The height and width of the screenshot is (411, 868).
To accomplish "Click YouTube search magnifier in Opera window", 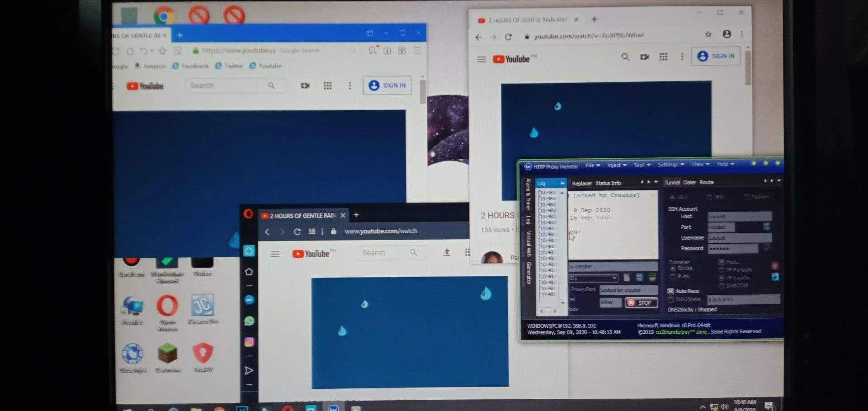I will coord(414,253).
